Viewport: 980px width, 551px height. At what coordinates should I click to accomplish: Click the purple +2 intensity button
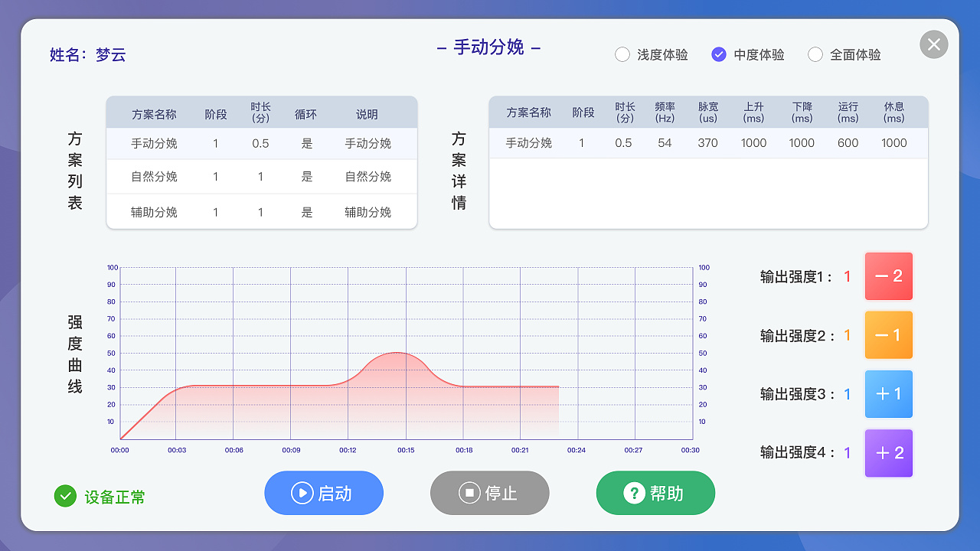pyautogui.click(x=889, y=453)
